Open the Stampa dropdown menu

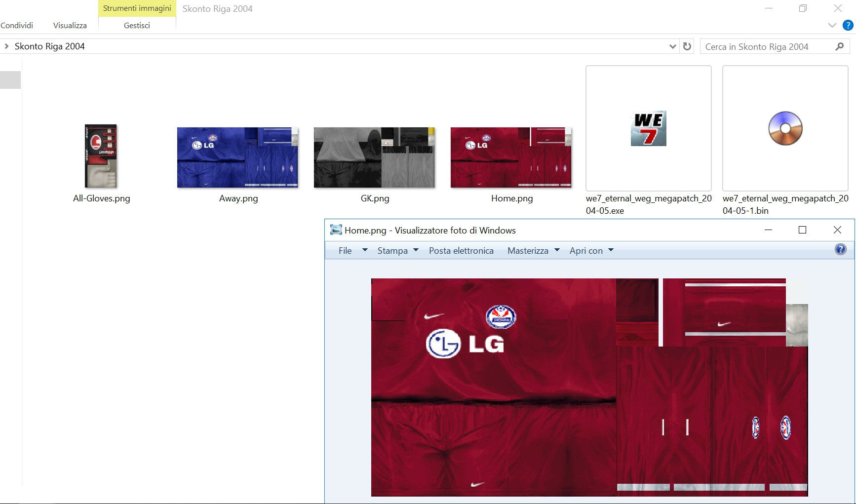[398, 250]
